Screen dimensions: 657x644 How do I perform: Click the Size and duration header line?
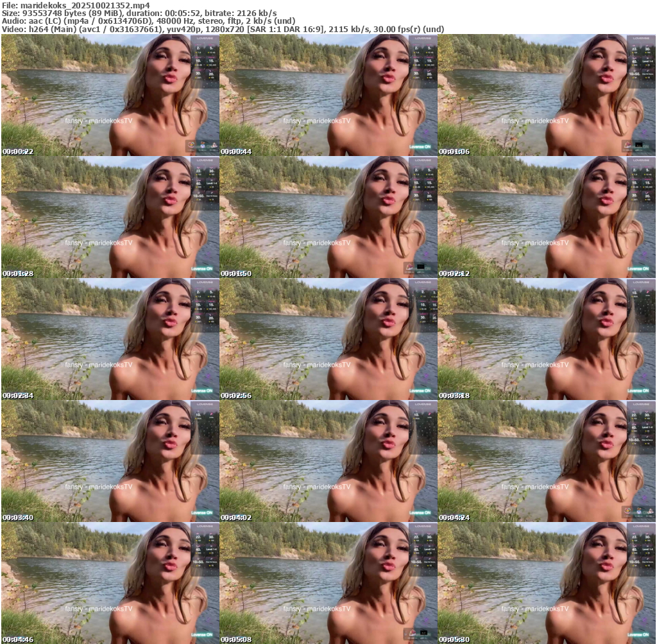point(139,13)
